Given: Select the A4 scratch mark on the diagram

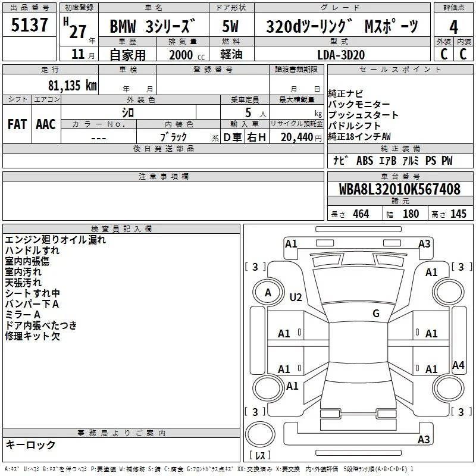Looking at the screenshot, I should [x=458, y=365].
